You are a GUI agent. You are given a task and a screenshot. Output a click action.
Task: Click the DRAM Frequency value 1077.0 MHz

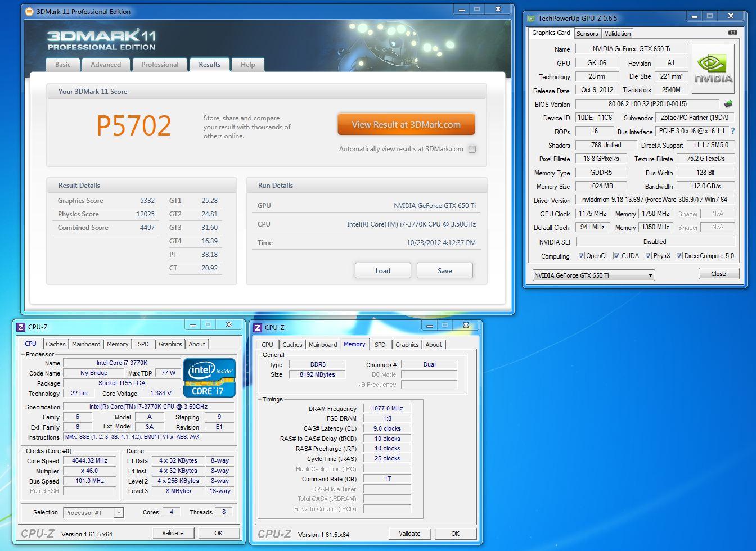(x=387, y=408)
